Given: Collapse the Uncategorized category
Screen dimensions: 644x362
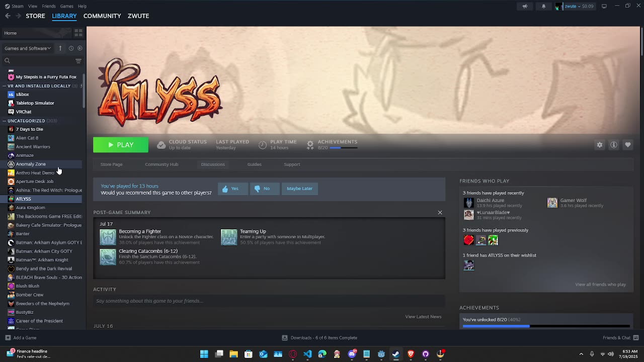Looking at the screenshot, I should (4, 121).
